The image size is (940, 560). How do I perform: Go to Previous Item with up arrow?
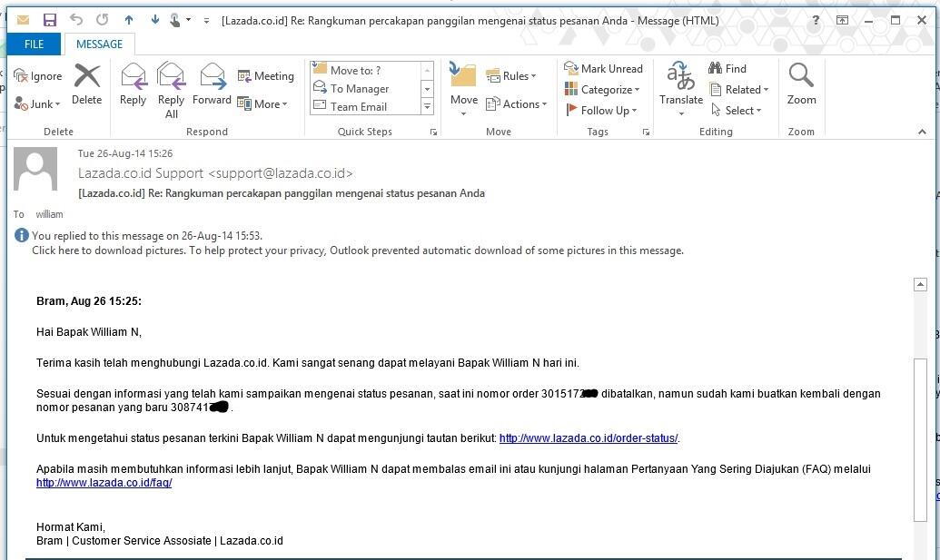(x=129, y=20)
